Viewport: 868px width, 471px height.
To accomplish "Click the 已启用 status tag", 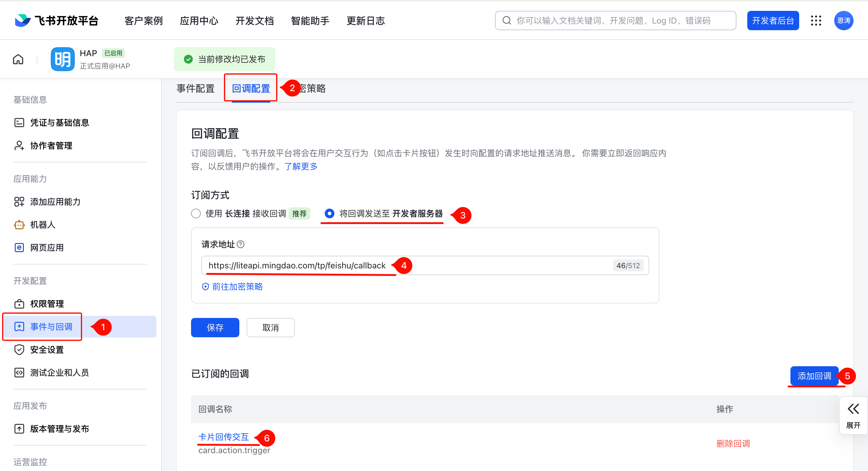I will point(113,53).
